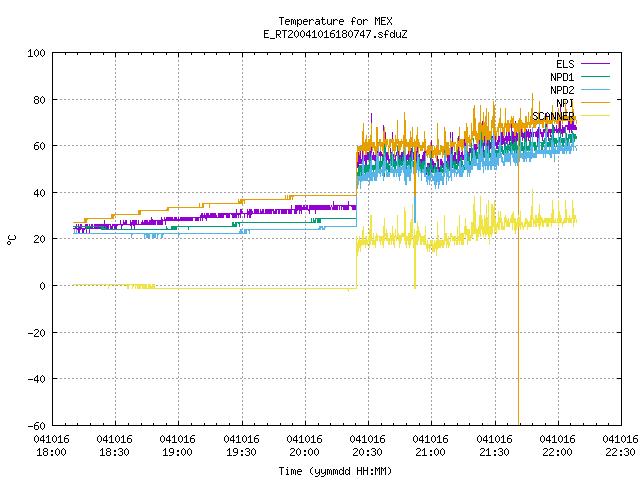Click the purple ELS legend line sample
The image size is (640, 480).
(595, 64)
